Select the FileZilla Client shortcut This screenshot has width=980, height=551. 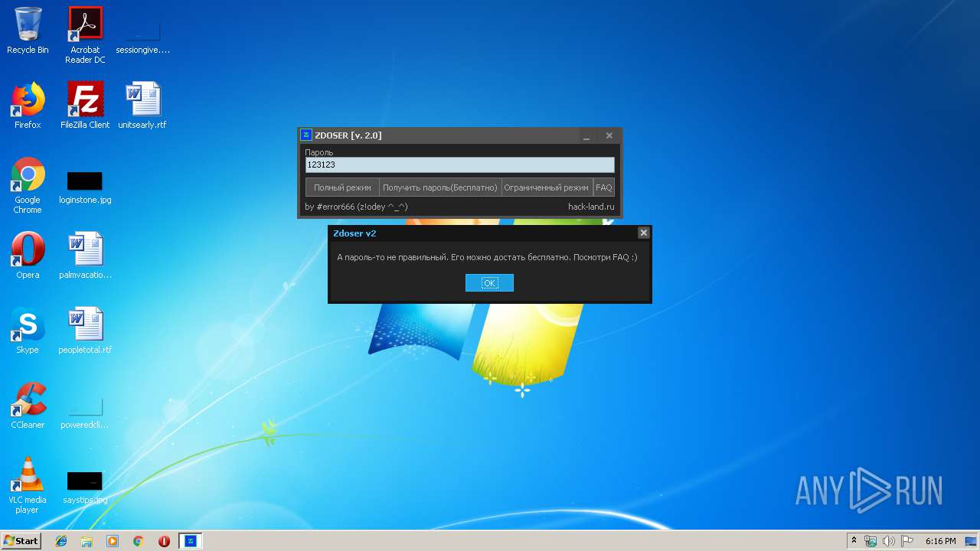(x=85, y=106)
